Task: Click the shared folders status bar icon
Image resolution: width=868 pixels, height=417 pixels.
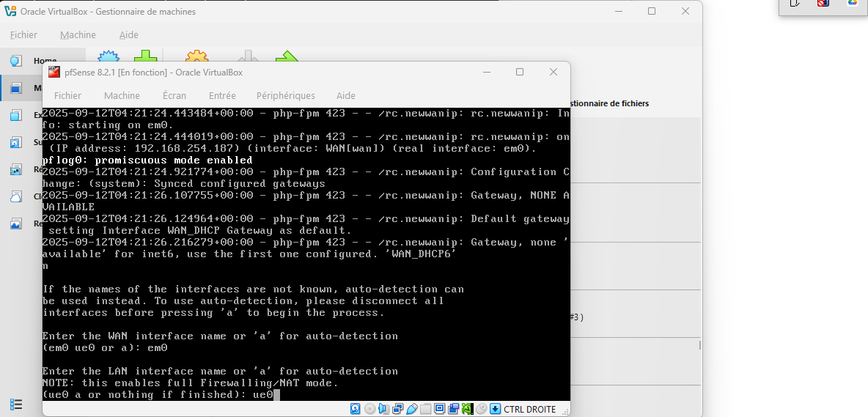Action: point(426,409)
